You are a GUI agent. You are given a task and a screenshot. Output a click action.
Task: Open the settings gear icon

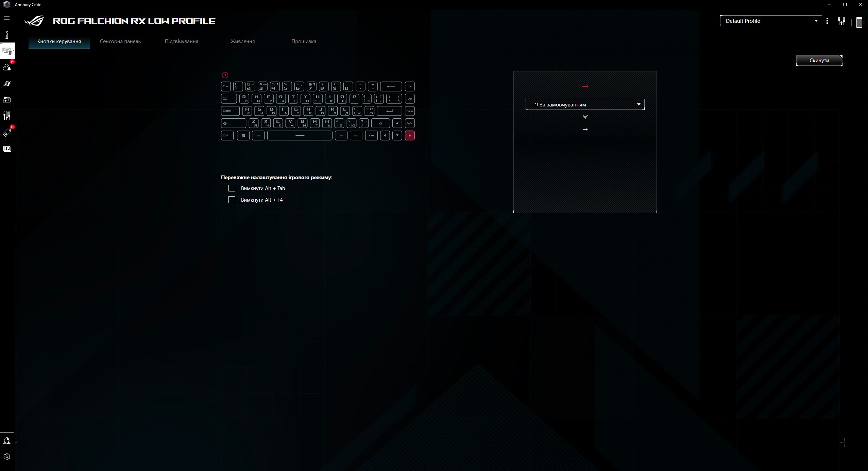[x=7, y=457]
